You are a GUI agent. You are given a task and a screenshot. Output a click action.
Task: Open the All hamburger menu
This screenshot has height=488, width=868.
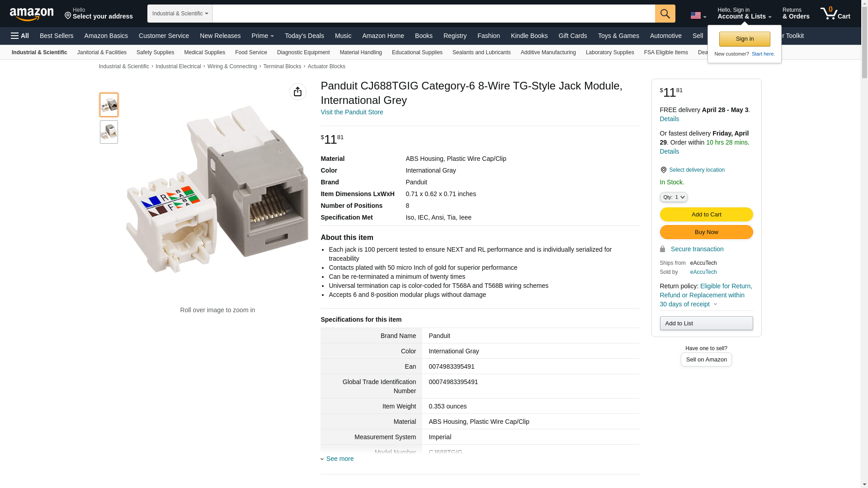(x=20, y=36)
